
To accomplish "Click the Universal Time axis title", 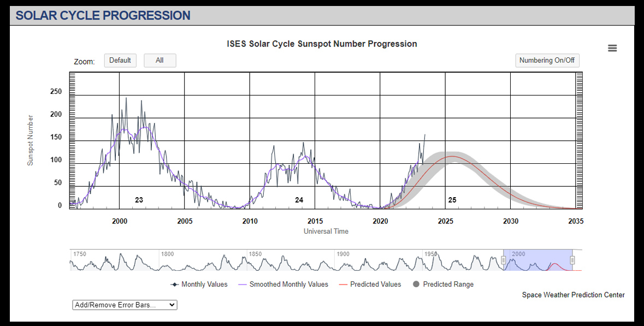I will [x=326, y=231].
